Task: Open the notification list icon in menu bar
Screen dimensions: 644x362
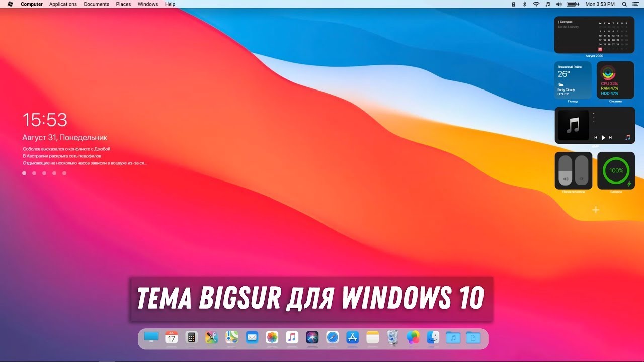Action: tap(636, 4)
